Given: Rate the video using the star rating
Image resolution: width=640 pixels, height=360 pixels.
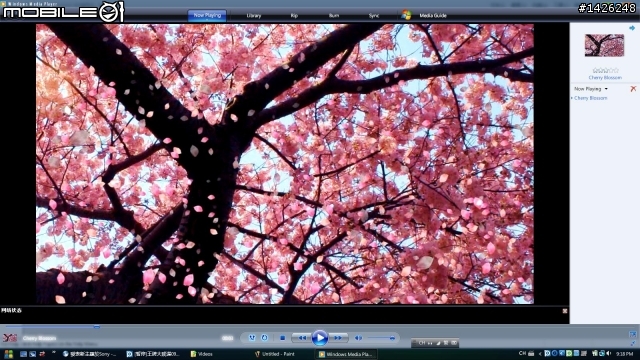Looking at the screenshot, I should click(x=605, y=71).
